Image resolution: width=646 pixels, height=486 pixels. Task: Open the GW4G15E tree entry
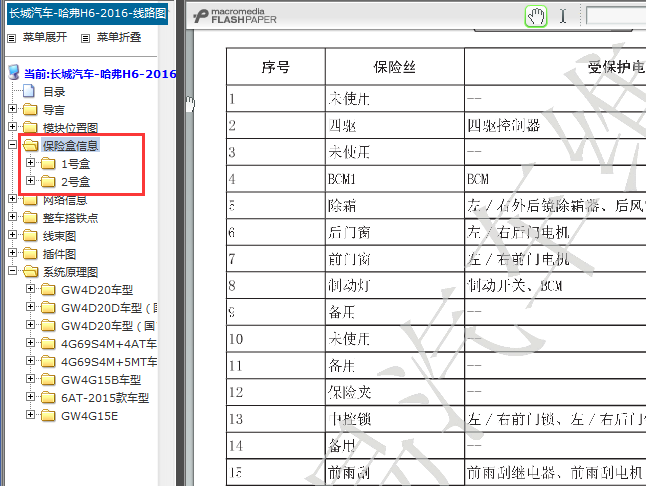[x=89, y=416]
